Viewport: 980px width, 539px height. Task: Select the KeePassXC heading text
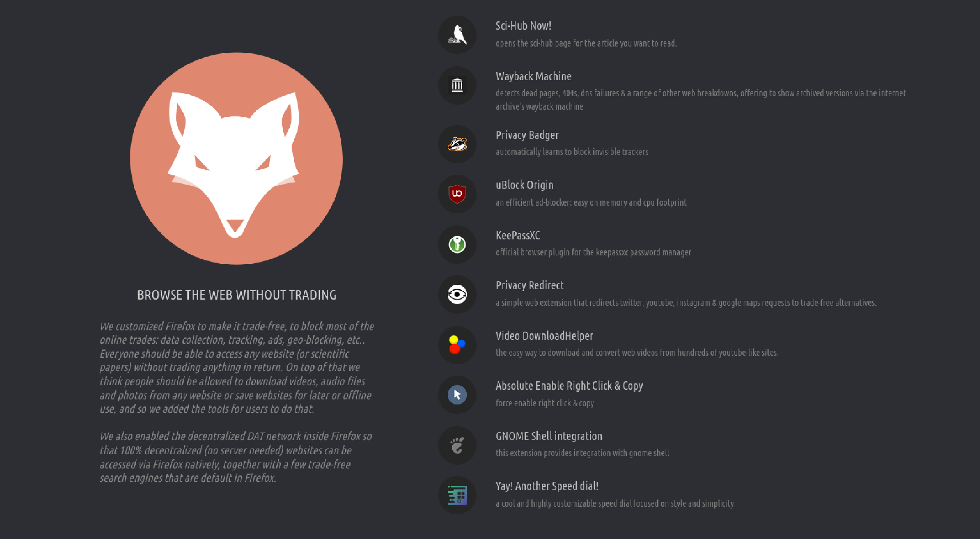click(518, 236)
